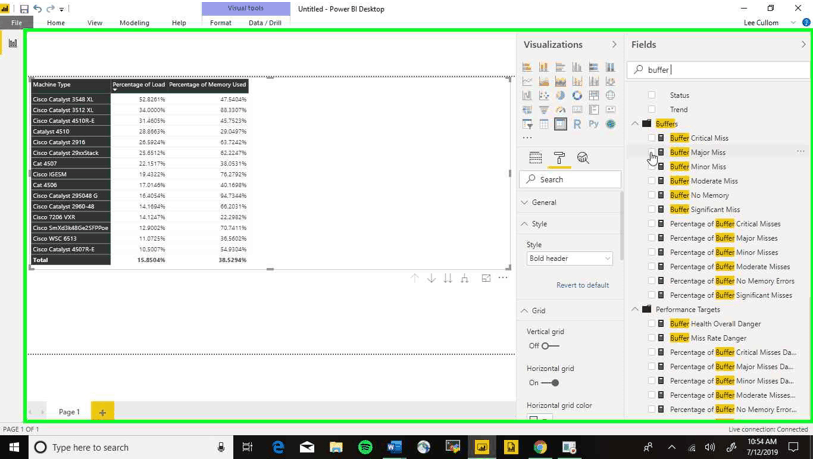
Task: Open the File menu
Action: 17,23
